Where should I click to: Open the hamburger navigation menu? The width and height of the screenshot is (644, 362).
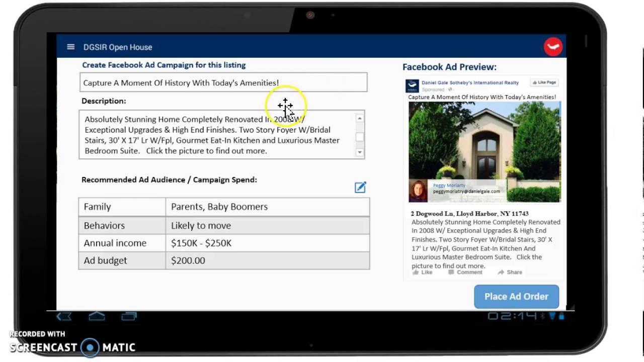point(70,47)
